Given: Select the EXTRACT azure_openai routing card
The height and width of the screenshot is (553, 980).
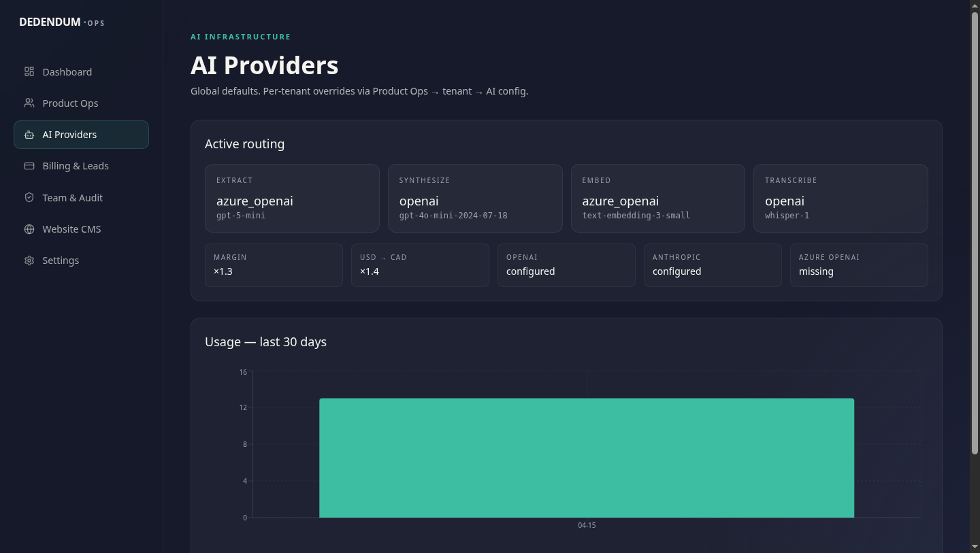Looking at the screenshot, I should 292,198.
